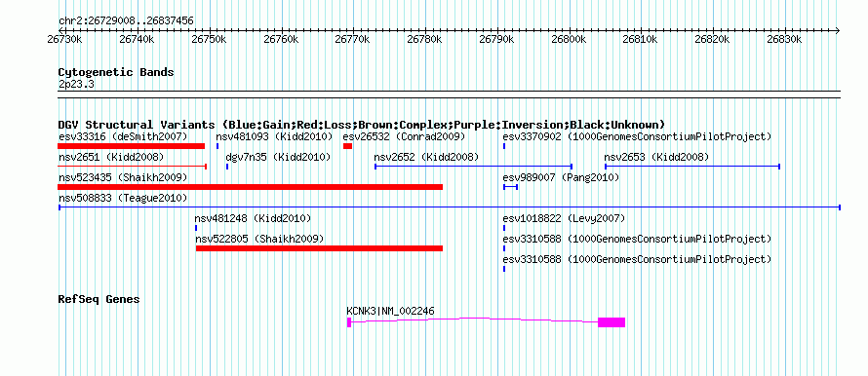Open nsv2653 (Kidd2008) label
Viewport: 868px width, 376px height.
tap(656, 157)
